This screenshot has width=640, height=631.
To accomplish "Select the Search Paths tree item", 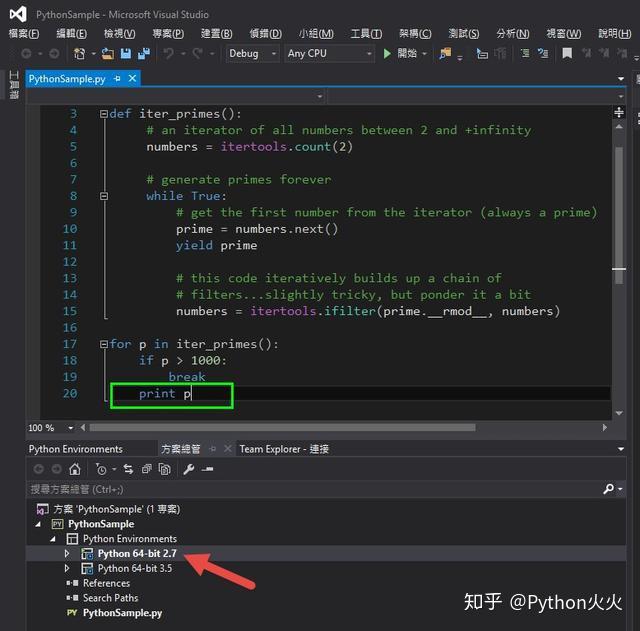I will pos(111,598).
